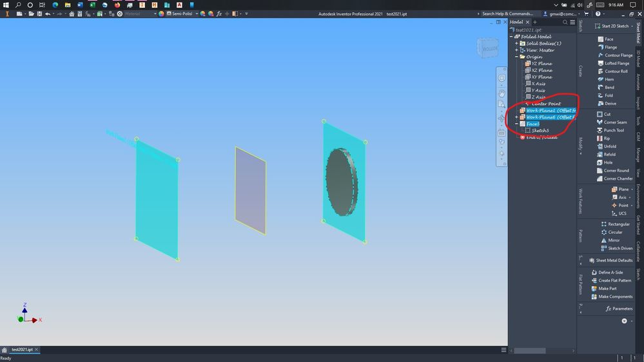Switch to the 3D Model tab

click(639, 58)
